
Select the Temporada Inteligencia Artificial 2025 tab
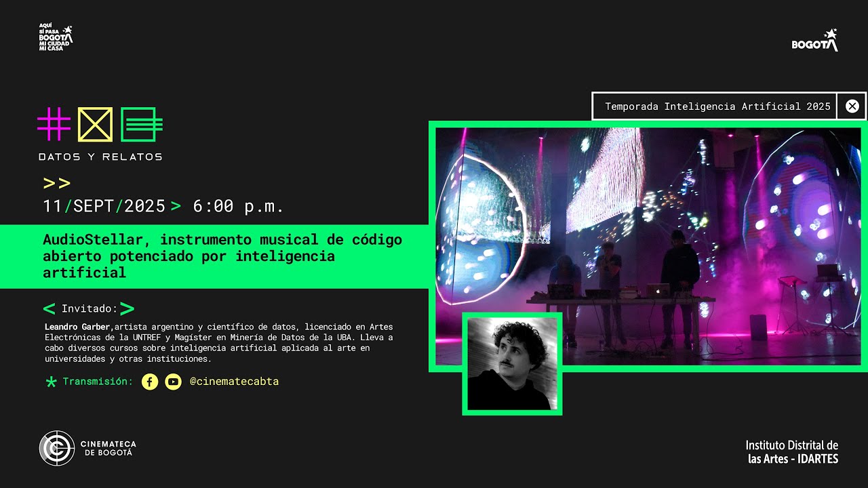[x=717, y=106]
